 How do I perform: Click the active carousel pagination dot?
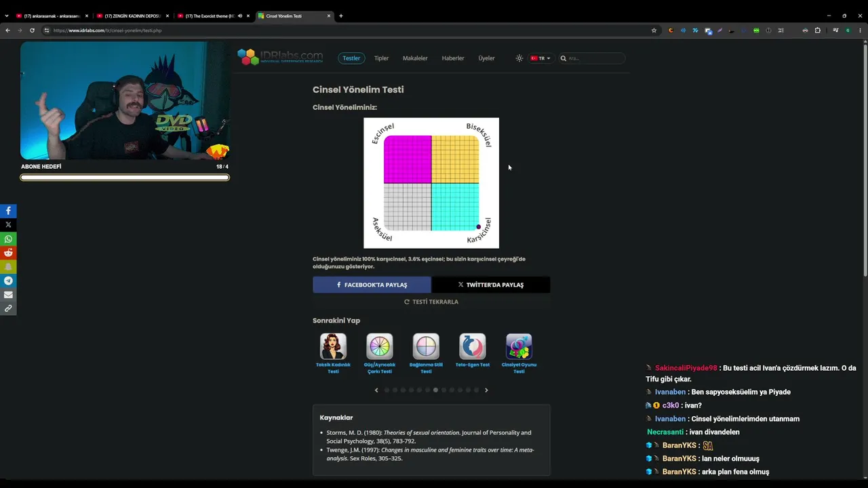point(435,390)
